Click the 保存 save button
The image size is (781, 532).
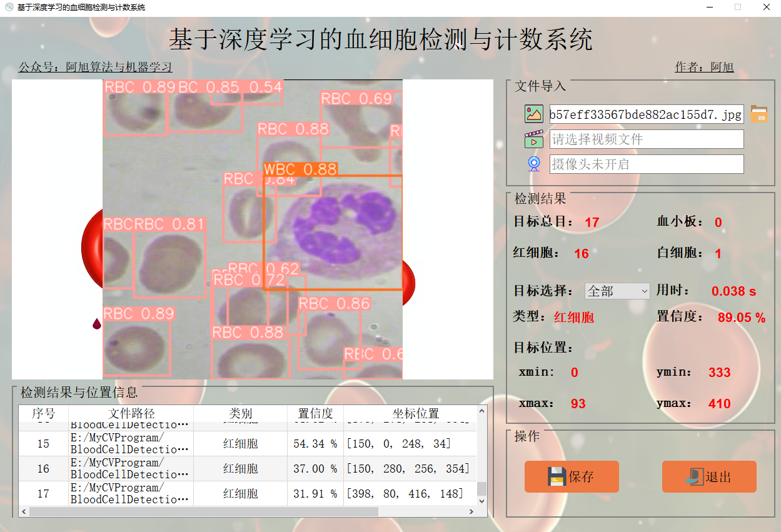[x=571, y=476]
